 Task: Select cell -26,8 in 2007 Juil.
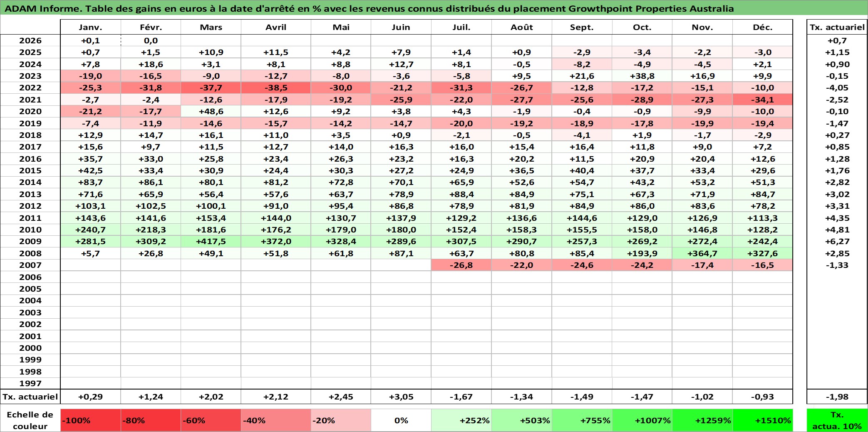click(461, 265)
